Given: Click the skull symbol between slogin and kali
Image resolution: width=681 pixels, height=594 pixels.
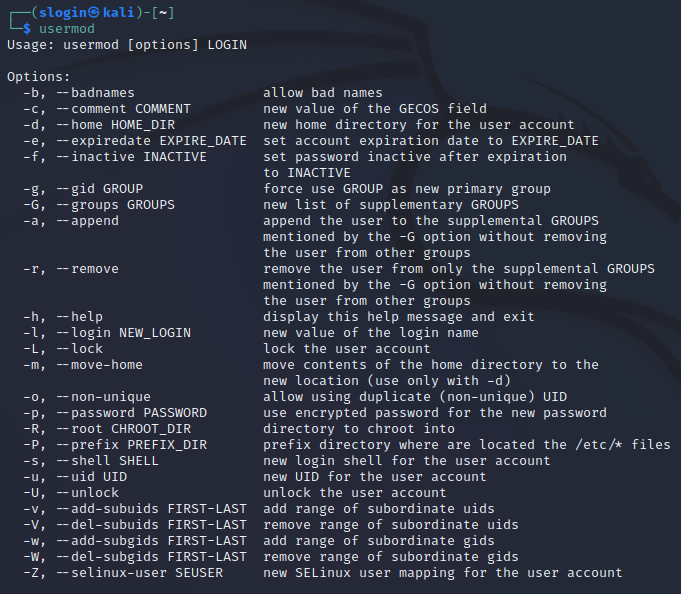Looking at the screenshot, I should 95,13.
